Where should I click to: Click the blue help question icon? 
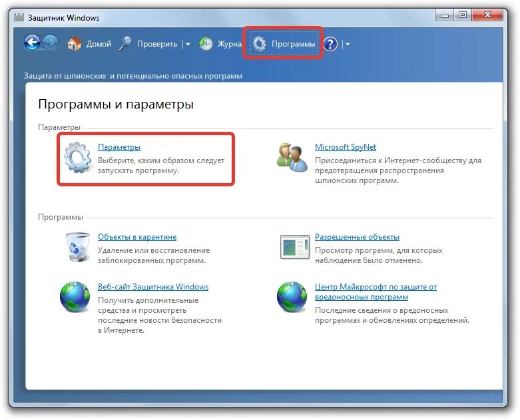[330, 44]
